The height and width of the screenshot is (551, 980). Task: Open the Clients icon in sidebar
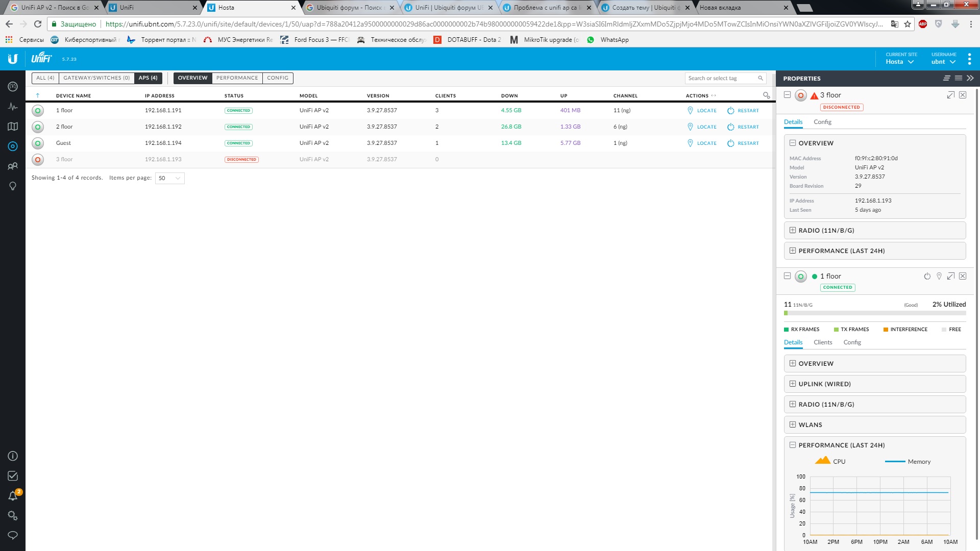[x=13, y=166]
